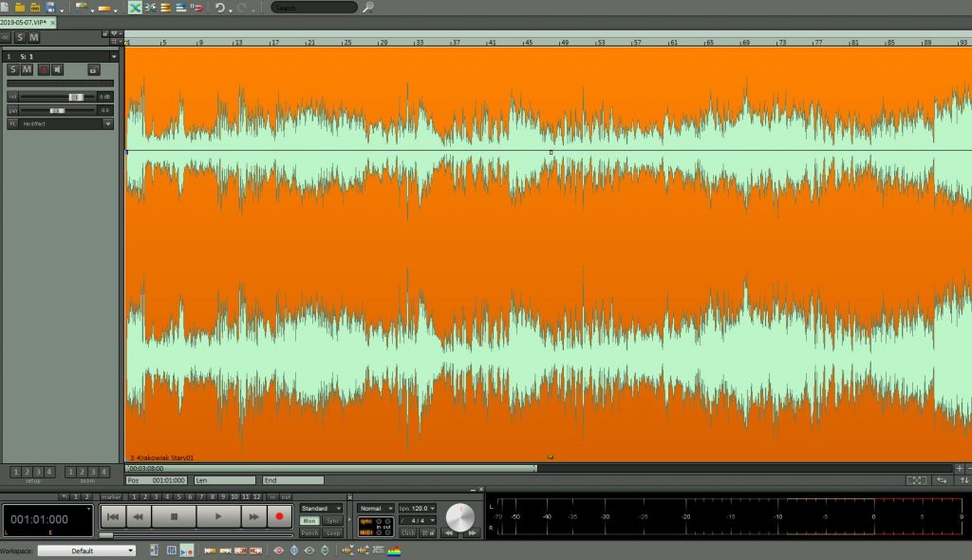Click the rainbow spectrum visualization icon
Screen dimensions: 972x560
(394, 551)
